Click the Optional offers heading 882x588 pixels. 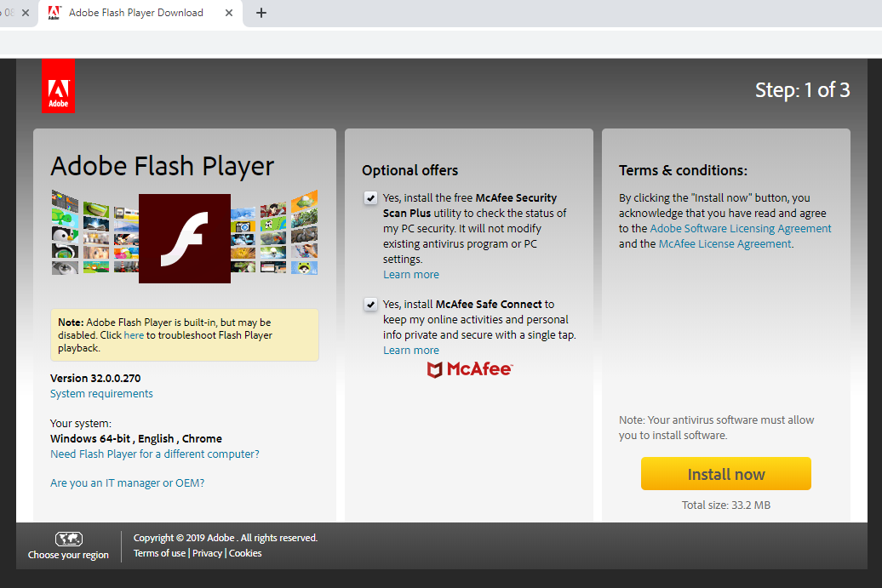(x=410, y=170)
